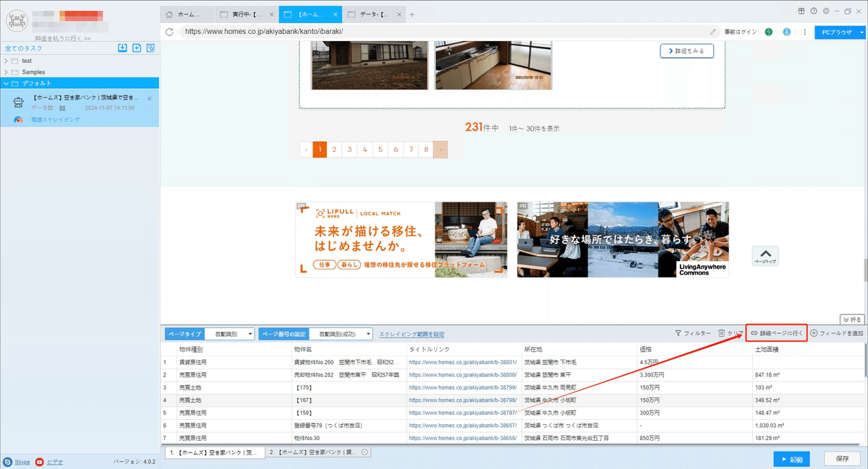The height and width of the screenshot is (469, 868).
Task: Click LIFULL LOCAL MATCH banner ad
Action: [x=401, y=240]
